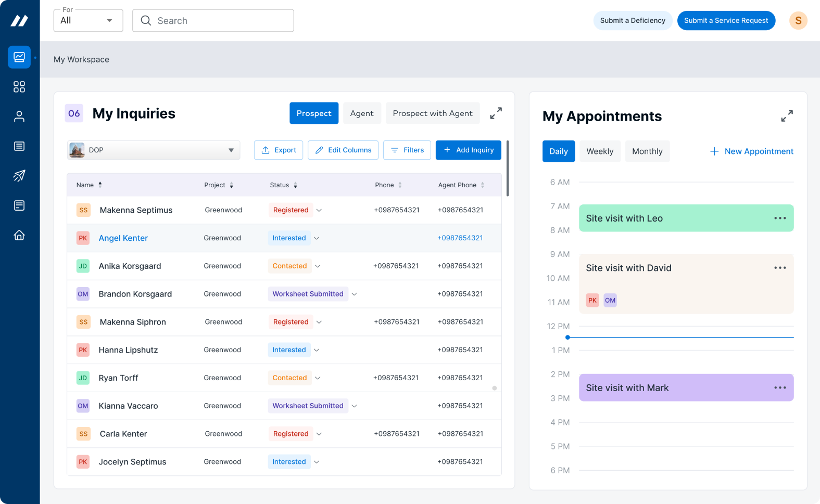Open the paper plane sidebar icon
This screenshot has width=820, height=504.
click(19, 176)
